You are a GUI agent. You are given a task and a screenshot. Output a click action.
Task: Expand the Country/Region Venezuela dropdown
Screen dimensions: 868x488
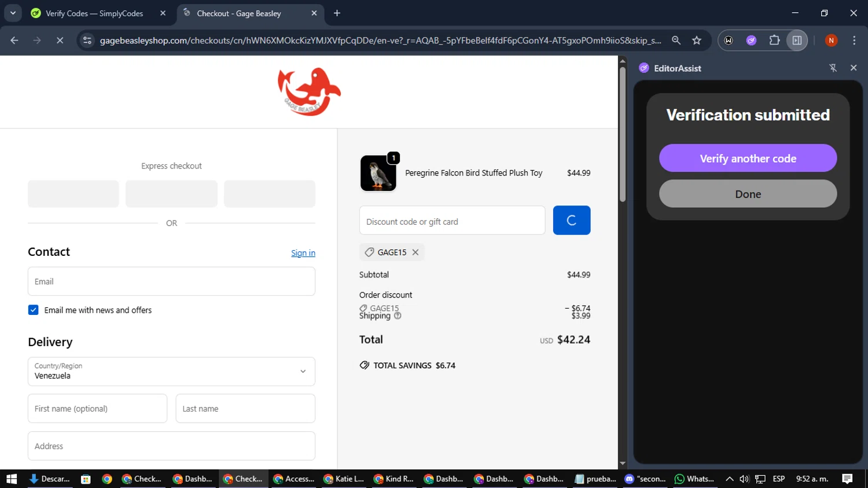click(171, 372)
